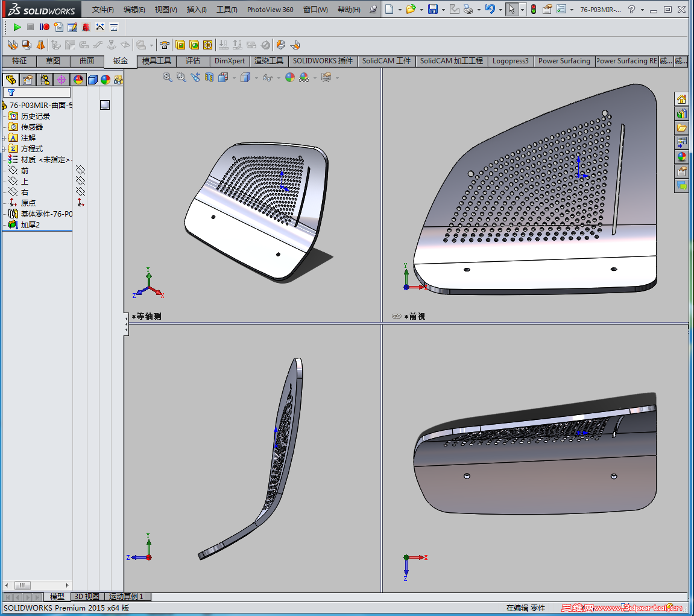Open the DisplayManager color ball tab
The width and height of the screenshot is (694, 616).
point(78,80)
